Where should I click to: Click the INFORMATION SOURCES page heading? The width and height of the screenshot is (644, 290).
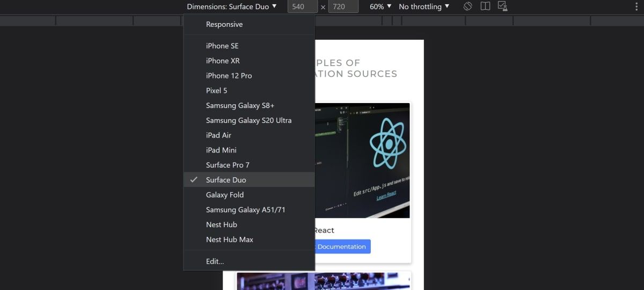click(x=356, y=68)
